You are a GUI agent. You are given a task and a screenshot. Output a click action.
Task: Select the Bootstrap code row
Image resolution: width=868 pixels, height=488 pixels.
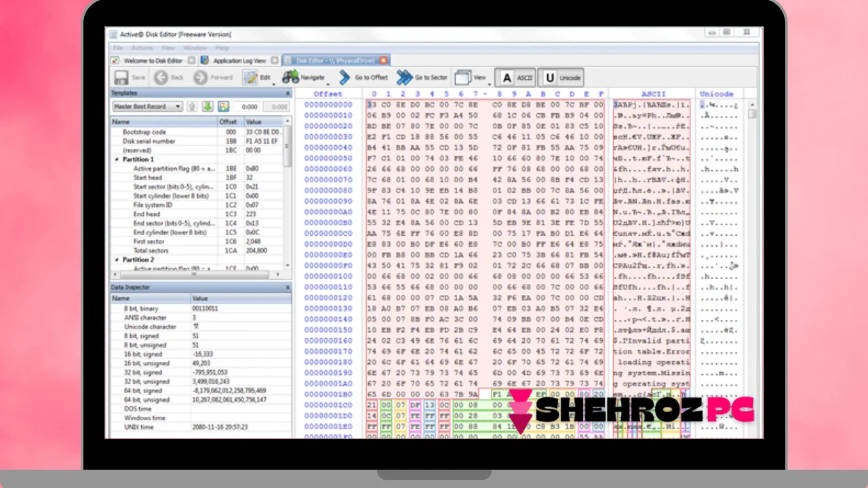[x=197, y=132]
